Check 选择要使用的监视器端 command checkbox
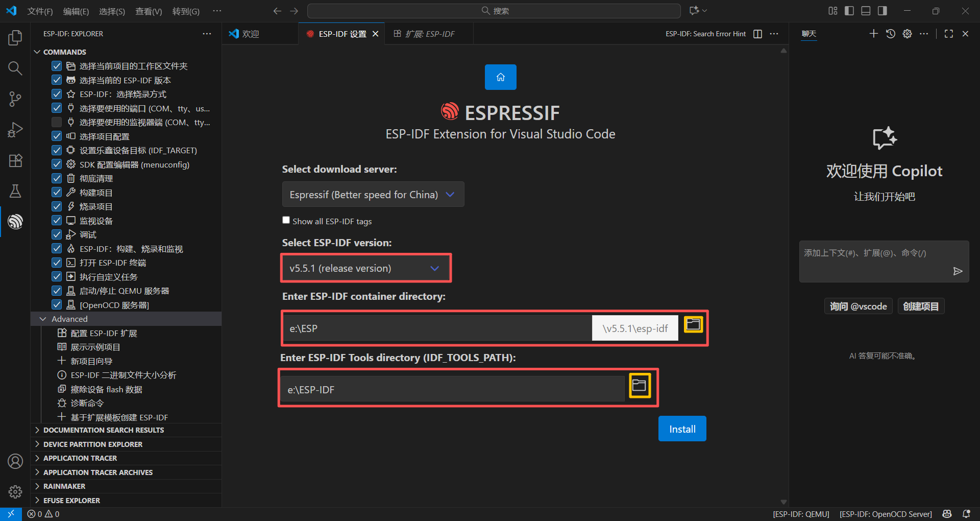Image resolution: width=980 pixels, height=521 pixels. coord(57,122)
